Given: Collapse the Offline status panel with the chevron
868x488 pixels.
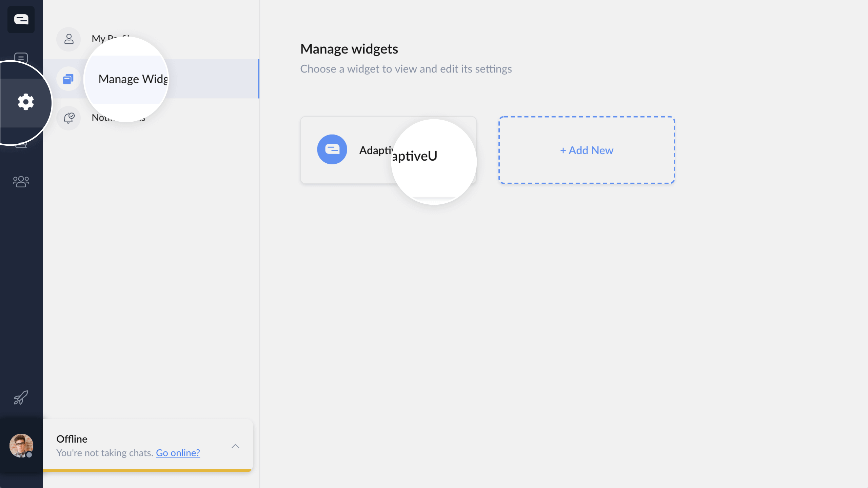Looking at the screenshot, I should [236, 447].
